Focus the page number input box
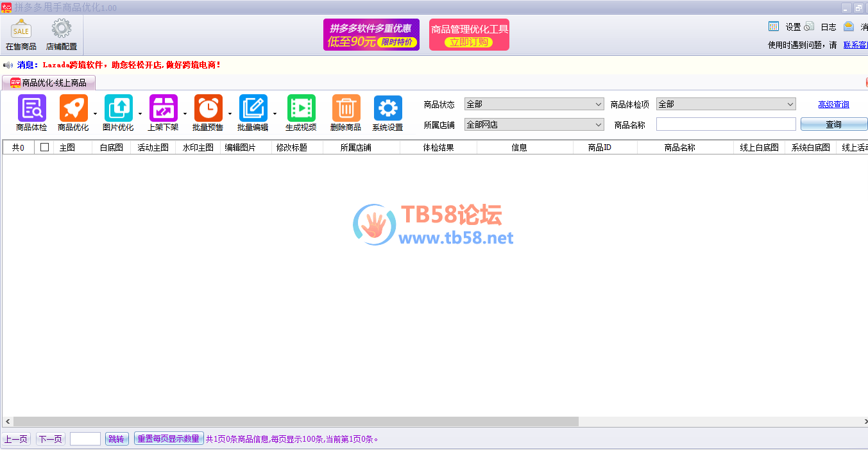This screenshot has height=450, width=868. coord(85,439)
